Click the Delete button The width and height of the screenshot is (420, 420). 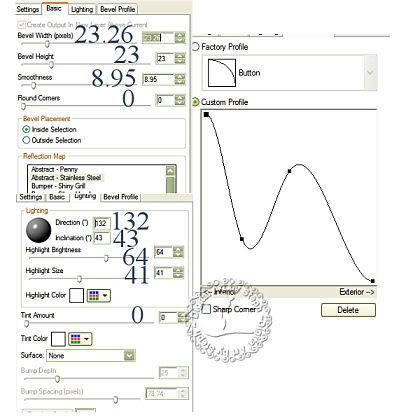[348, 310]
